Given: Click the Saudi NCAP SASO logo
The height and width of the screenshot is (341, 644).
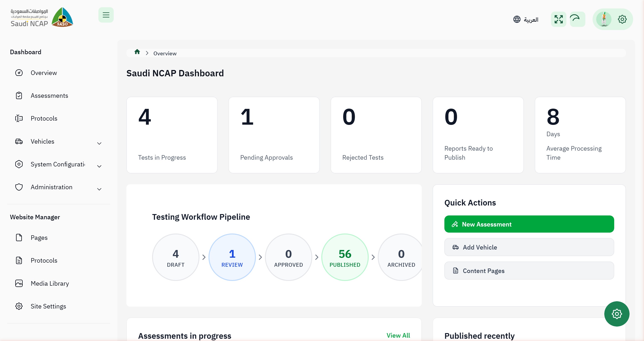Looking at the screenshot, I should (42, 17).
